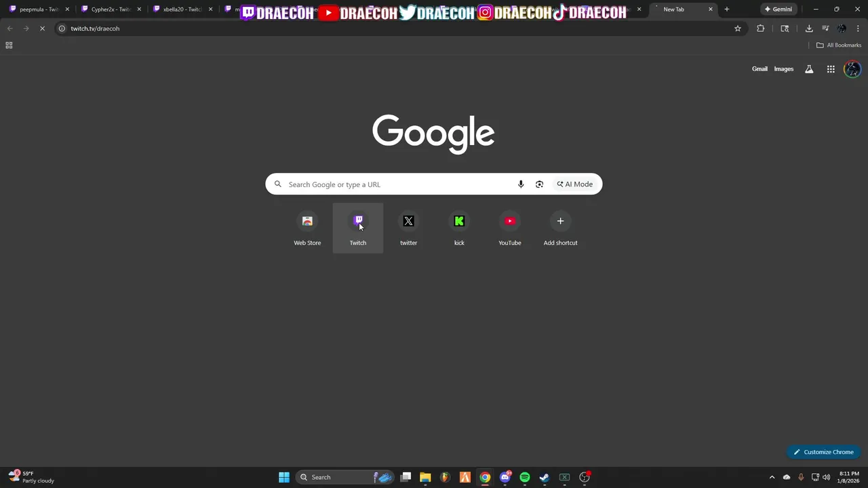Image resolution: width=868 pixels, height=488 pixels.
Task: Open Search Labs flask icon
Action: click(x=809, y=69)
